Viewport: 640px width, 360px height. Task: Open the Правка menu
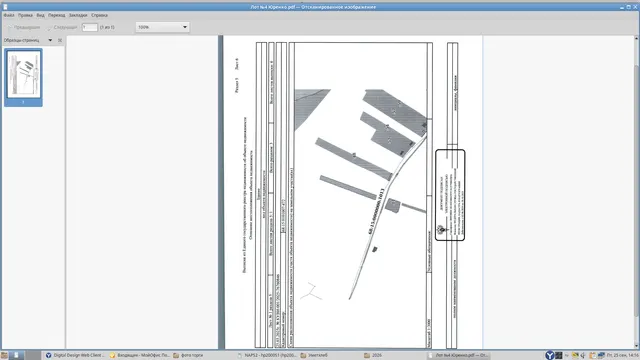coord(25,15)
